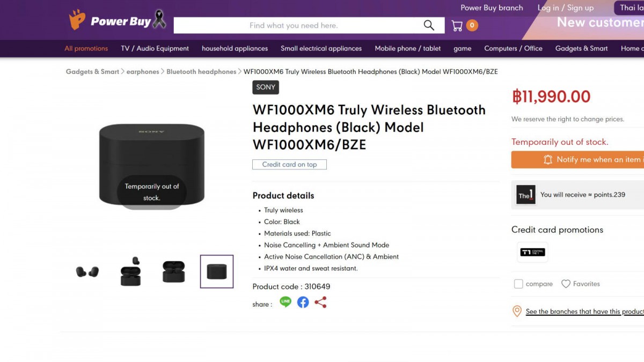
Task: Click the location pin beside branches link
Action: click(x=517, y=311)
